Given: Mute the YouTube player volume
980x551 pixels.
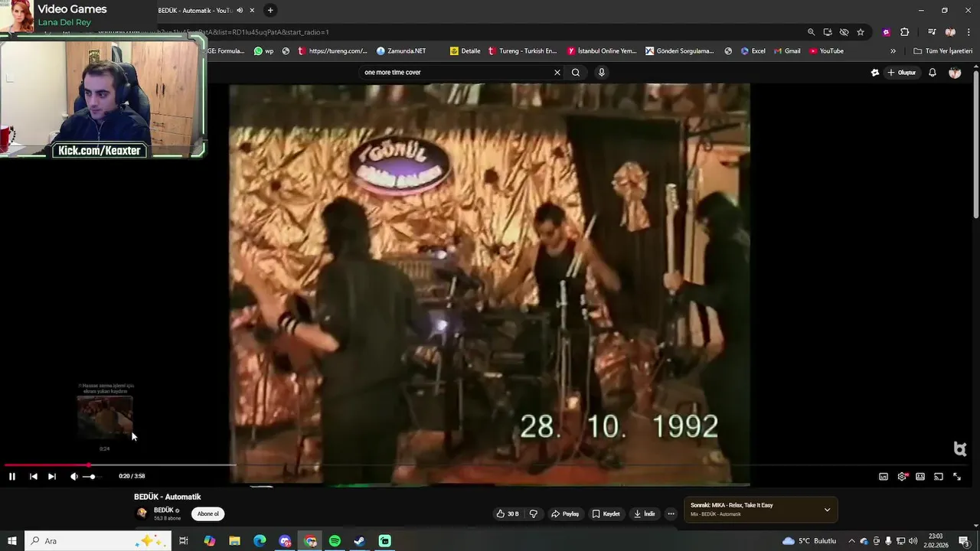Looking at the screenshot, I should pyautogui.click(x=74, y=476).
